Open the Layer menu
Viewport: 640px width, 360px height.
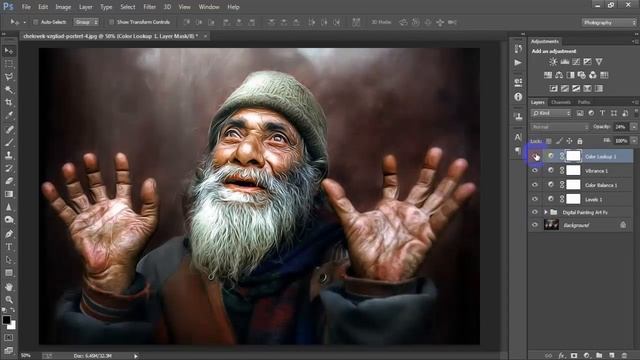point(85,7)
